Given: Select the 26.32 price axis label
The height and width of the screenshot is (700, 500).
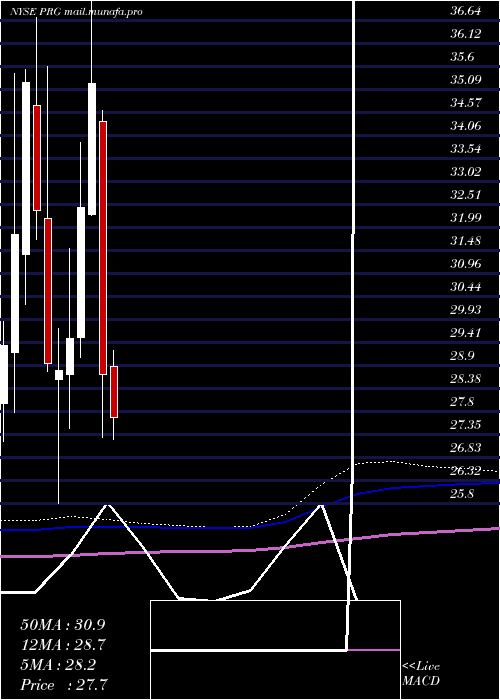Looking at the screenshot, I should tap(466, 470).
